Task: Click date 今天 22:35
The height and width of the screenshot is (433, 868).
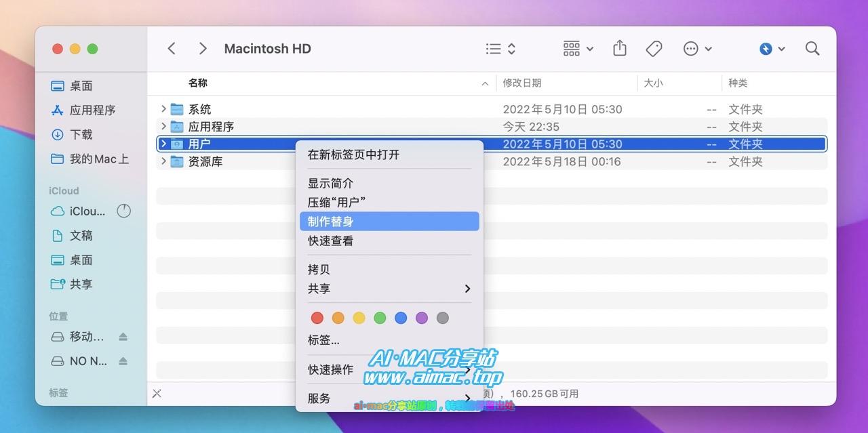Action: point(531,127)
